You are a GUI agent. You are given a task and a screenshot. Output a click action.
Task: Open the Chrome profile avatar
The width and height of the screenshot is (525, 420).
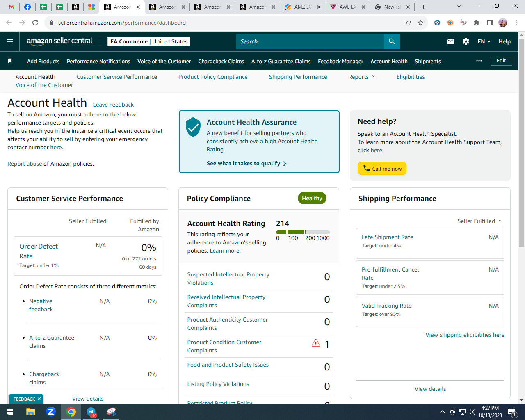coord(503,23)
